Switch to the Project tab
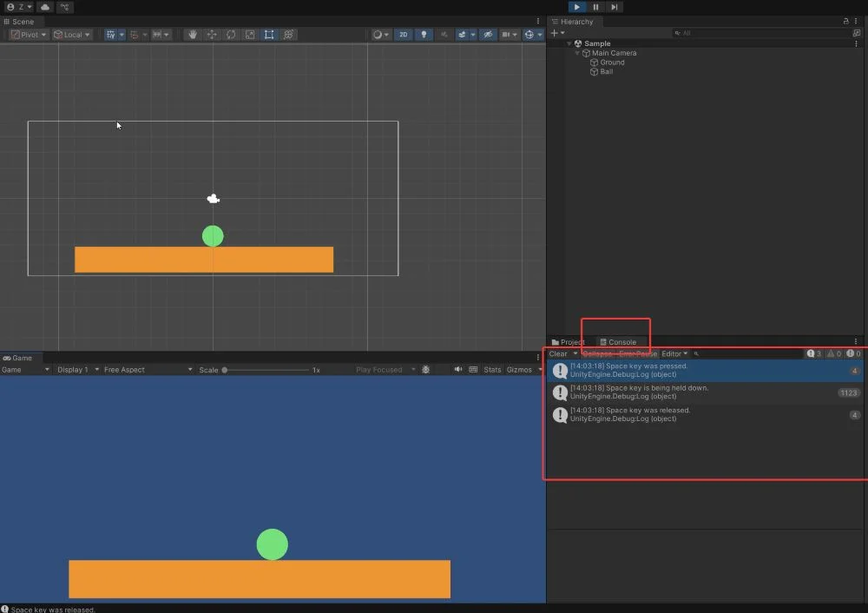The image size is (868, 613). click(568, 342)
